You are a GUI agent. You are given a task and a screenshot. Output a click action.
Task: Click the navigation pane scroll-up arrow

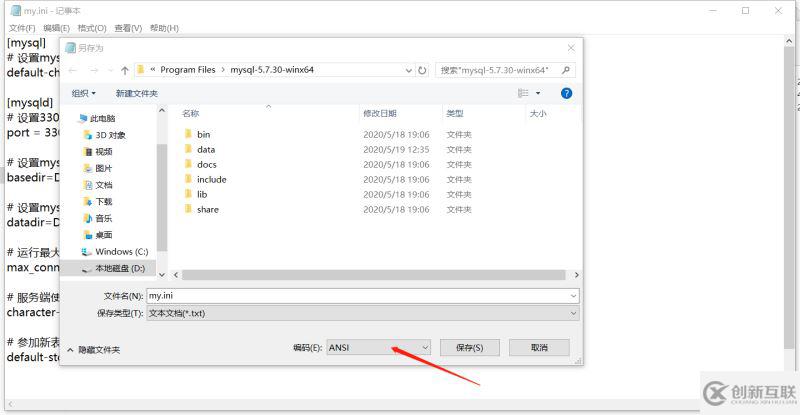pos(162,111)
